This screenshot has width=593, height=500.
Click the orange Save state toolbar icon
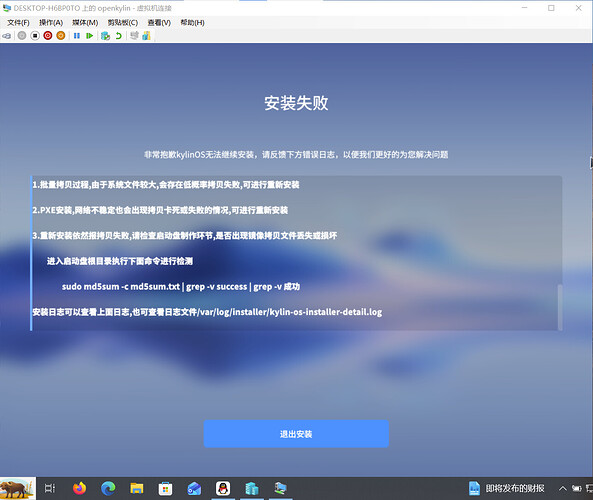pos(61,36)
